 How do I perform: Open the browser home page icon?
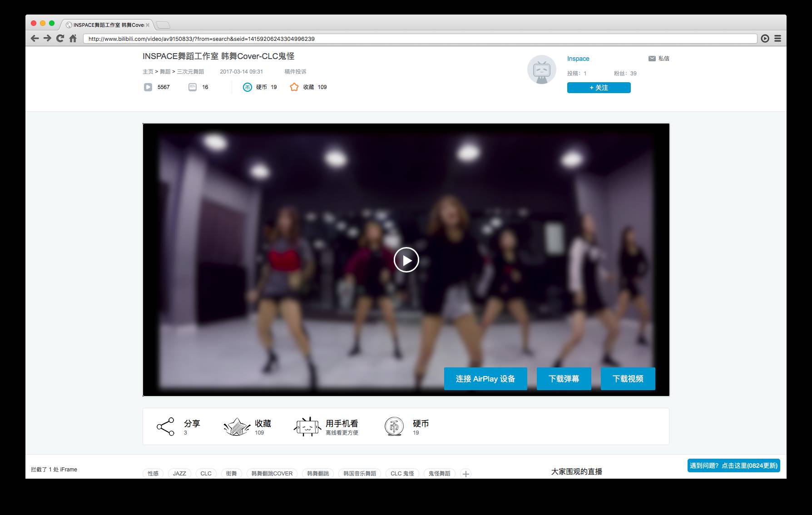[x=73, y=39]
